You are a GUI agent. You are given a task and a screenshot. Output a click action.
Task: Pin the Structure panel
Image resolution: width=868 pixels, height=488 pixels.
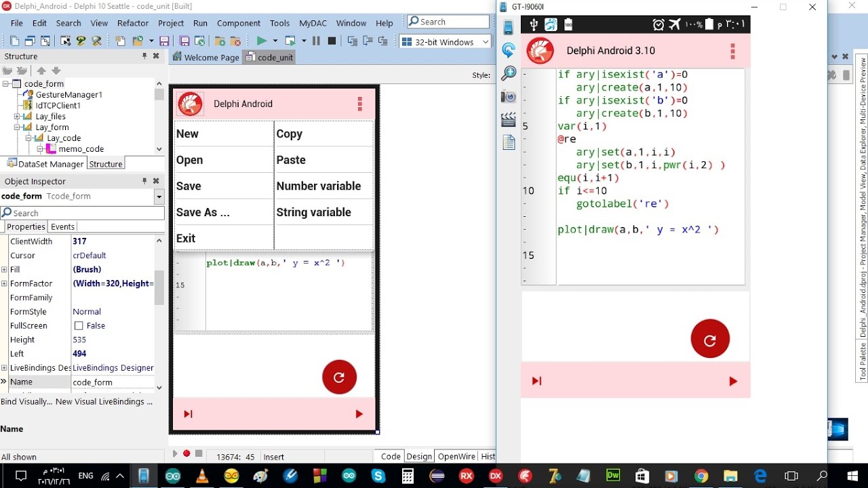pos(144,56)
